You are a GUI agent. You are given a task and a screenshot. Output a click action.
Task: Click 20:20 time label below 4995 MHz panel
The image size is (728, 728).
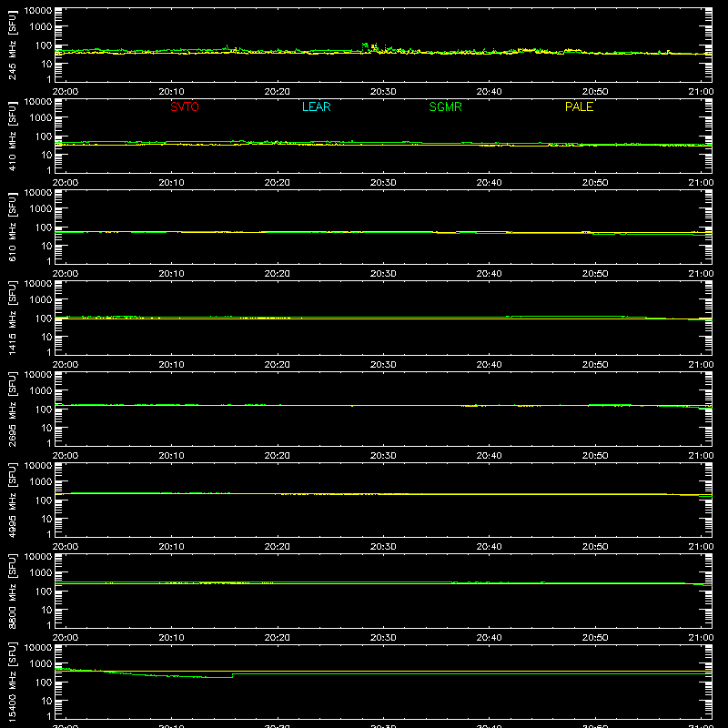(x=278, y=547)
